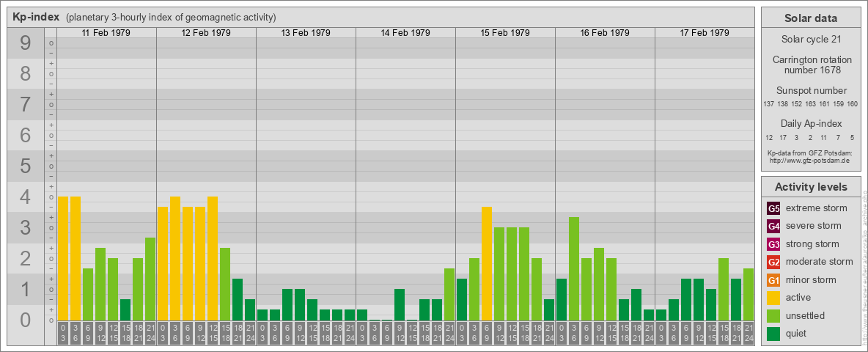Click the G3 strong storm icon

click(x=773, y=244)
